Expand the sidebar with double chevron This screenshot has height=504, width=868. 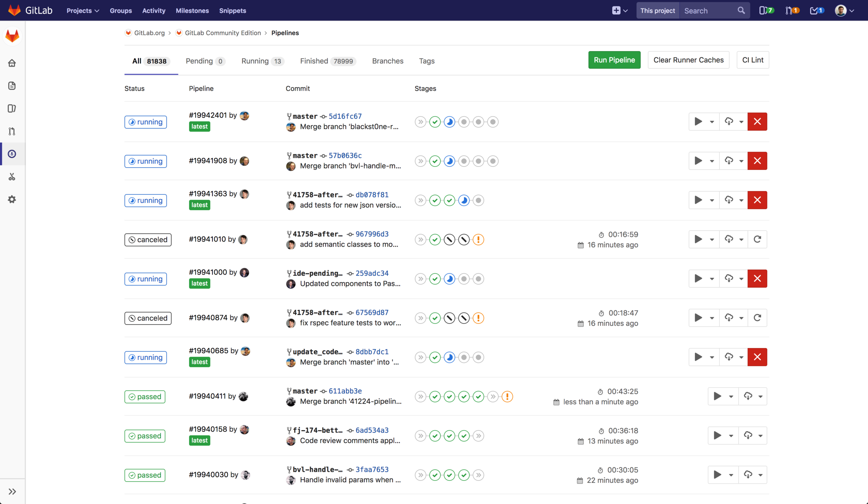(x=12, y=491)
